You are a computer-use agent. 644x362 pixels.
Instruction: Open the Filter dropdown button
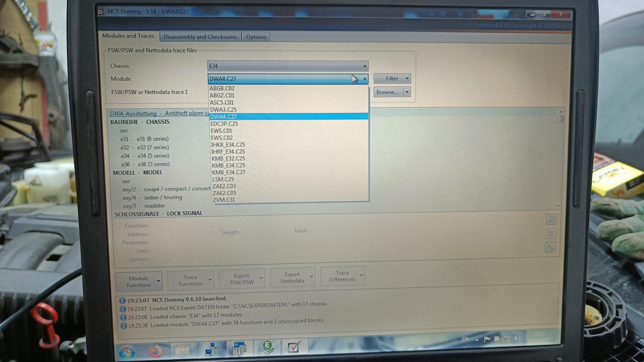392,78
